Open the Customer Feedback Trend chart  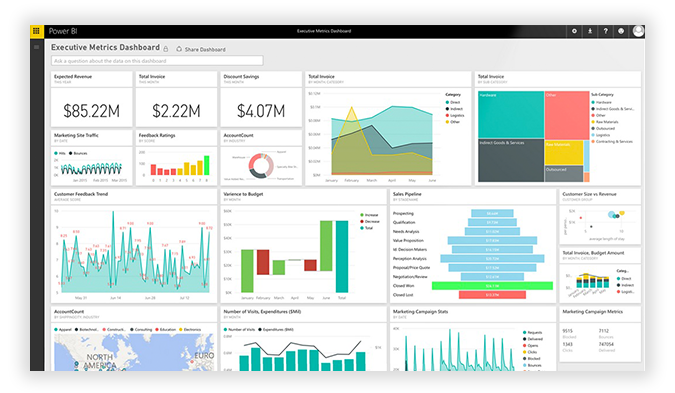point(134,254)
